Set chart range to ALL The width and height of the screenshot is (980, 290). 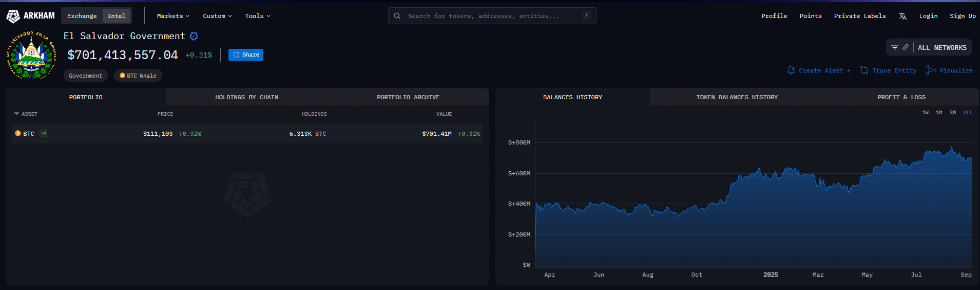click(x=968, y=113)
